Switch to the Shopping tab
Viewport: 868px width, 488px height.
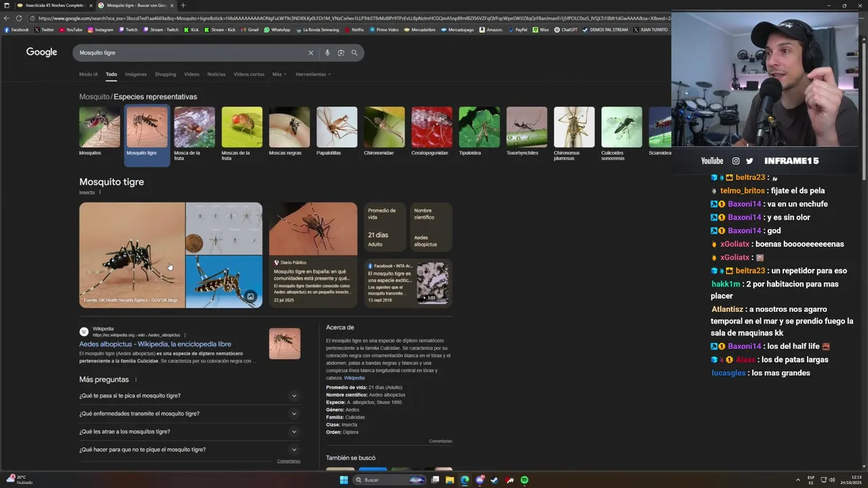pyautogui.click(x=165, y=74)
